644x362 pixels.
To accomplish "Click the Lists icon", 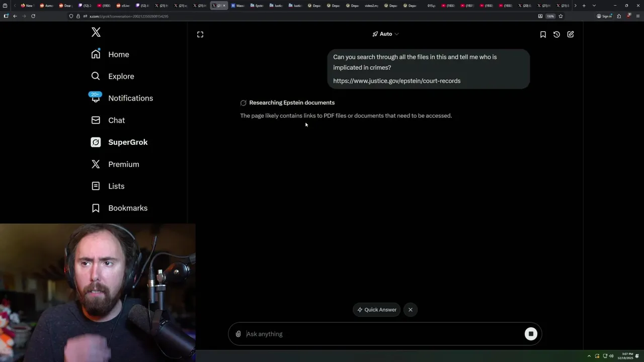I will 96,186.
